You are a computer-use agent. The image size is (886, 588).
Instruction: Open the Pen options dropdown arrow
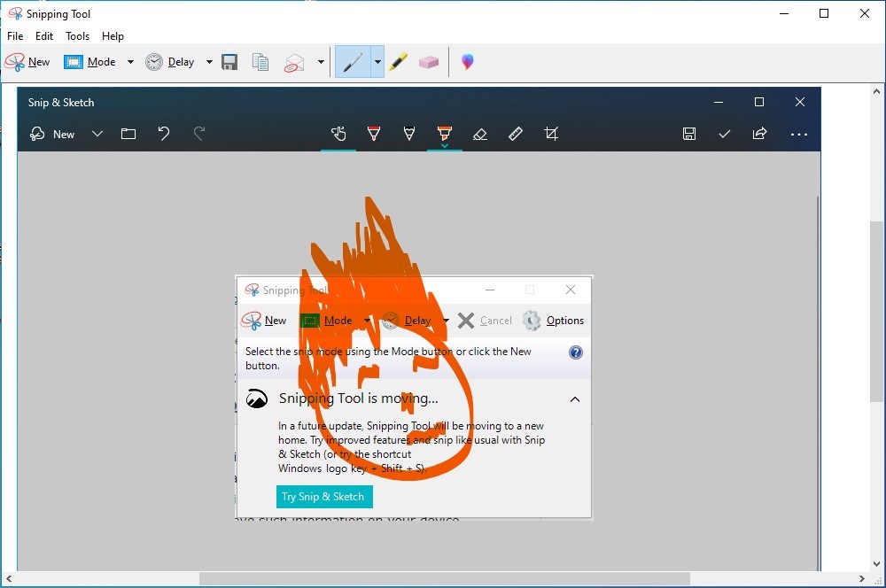(377, 62)
